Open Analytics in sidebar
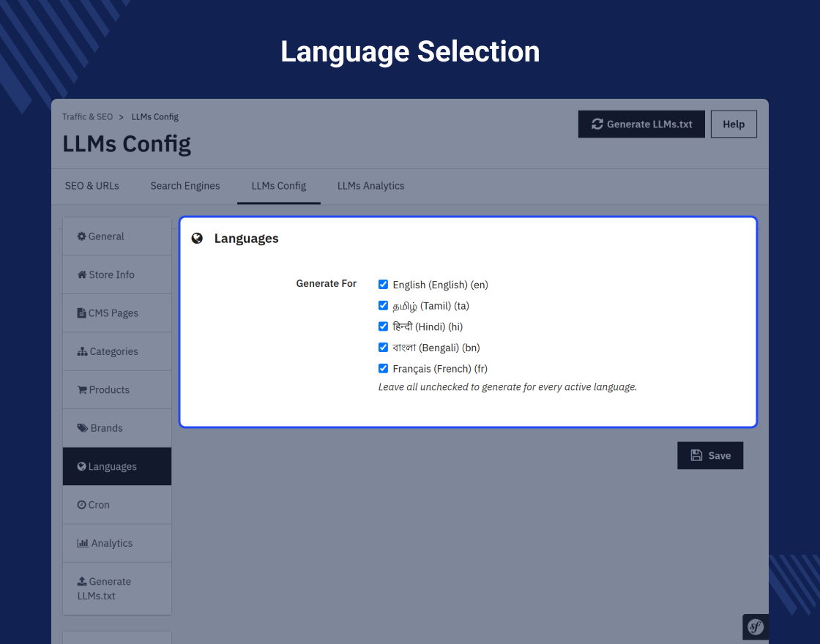 pos(117,543)
